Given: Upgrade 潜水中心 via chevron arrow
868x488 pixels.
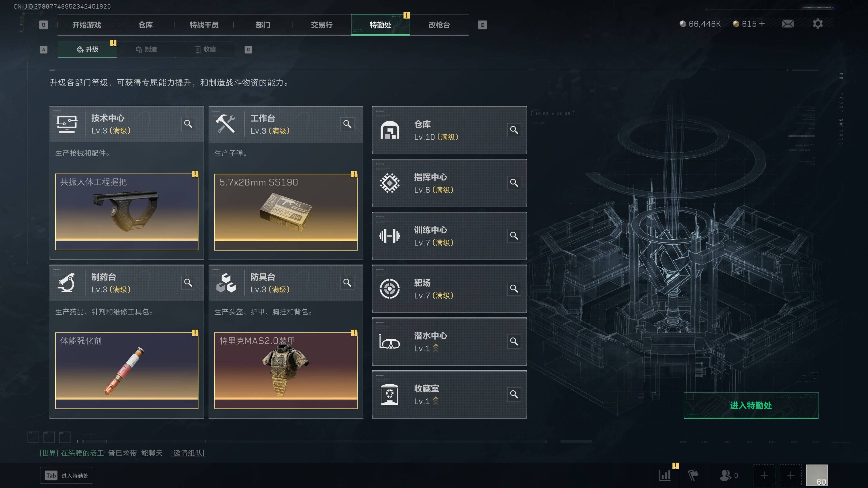Looking at the screenshot, I should (436, 348).
